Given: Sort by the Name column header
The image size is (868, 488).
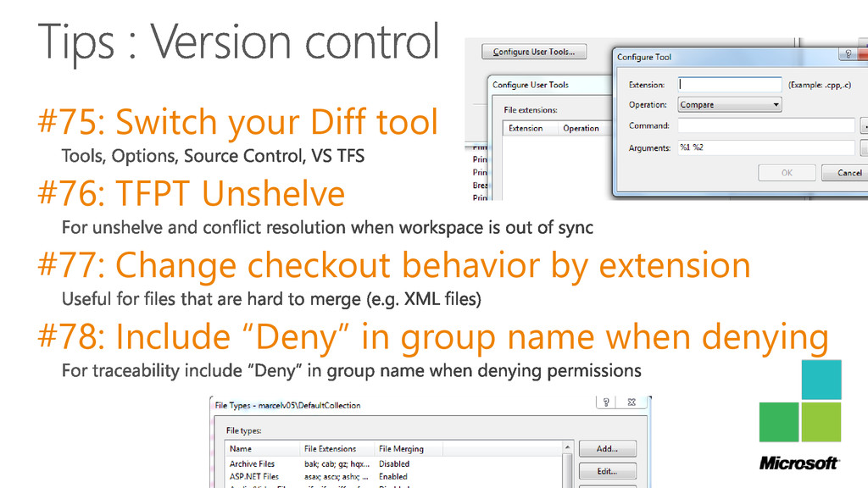Looking at the screenshot, I should pyautogui.click(x=263, y=449).
